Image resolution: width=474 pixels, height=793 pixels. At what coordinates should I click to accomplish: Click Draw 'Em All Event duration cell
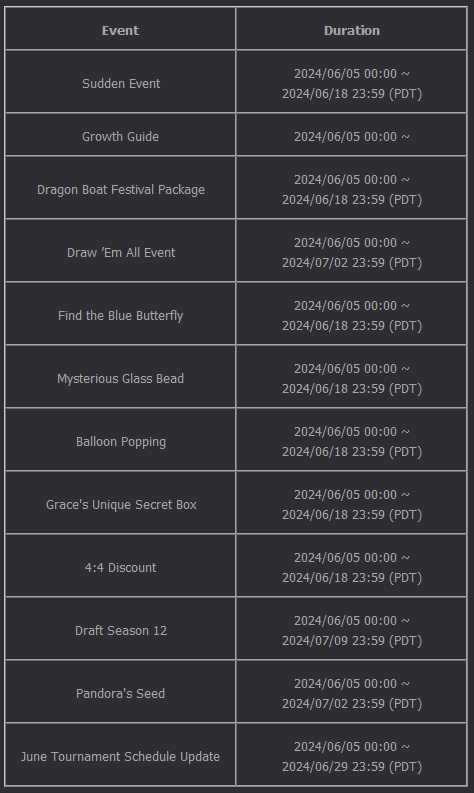352,250
